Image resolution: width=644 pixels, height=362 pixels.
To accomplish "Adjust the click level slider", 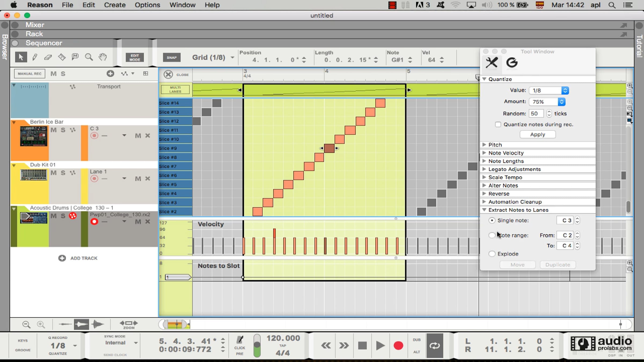I will [257, 345].
